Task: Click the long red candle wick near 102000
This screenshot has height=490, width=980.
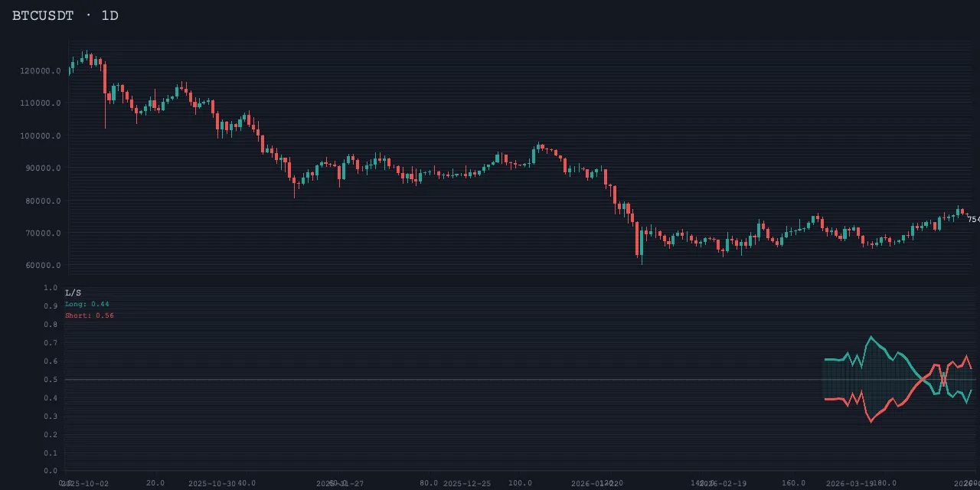Action: [105, 122]
